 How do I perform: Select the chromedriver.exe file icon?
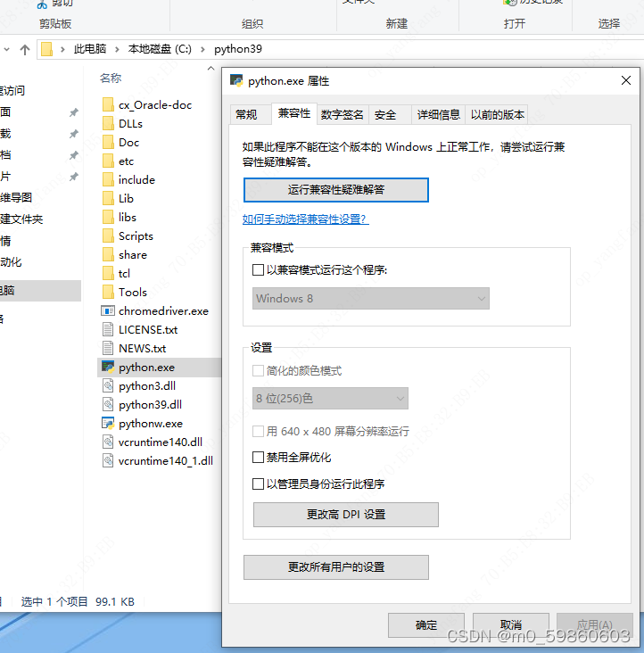[108, 311]
